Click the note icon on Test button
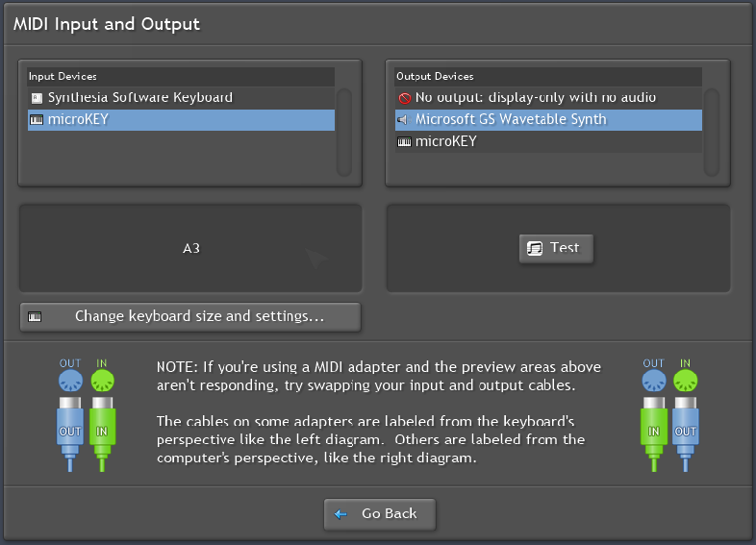The width and height of the screenshot is (756, 545). [x=535, y=248]
